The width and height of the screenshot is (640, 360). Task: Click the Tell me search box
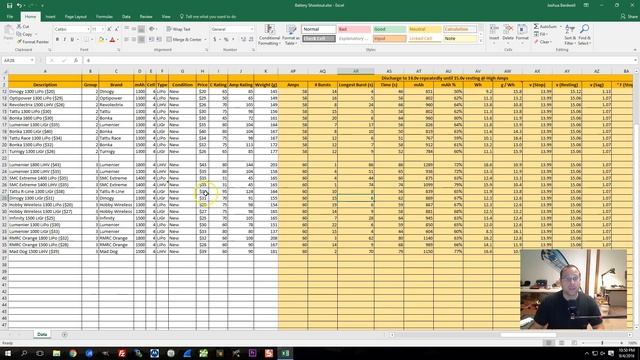[x=208, y=17]
